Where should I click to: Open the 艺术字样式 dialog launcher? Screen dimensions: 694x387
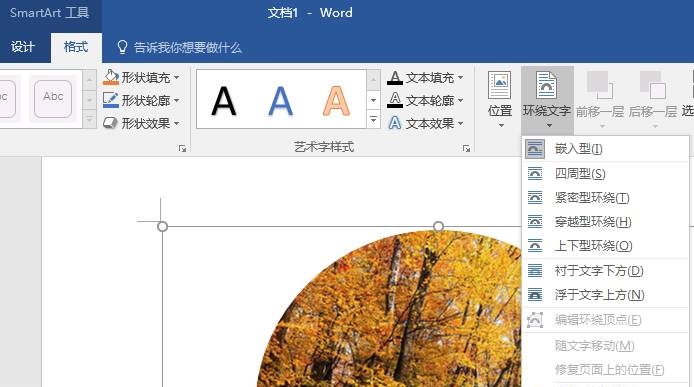pyautogui.click(x=466, y=148)
